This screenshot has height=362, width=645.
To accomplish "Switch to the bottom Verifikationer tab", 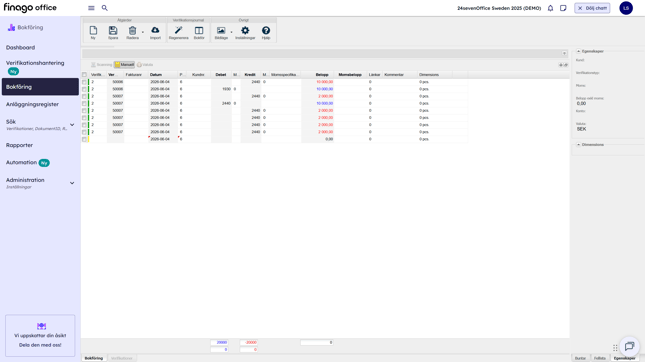I will [x=121, y=358].
